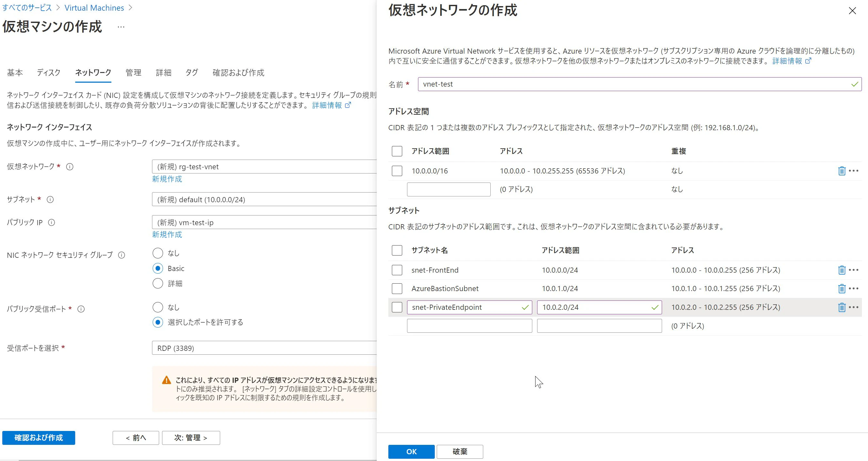Delete the AzureBastionSubnet row

[x=842, y=288]
